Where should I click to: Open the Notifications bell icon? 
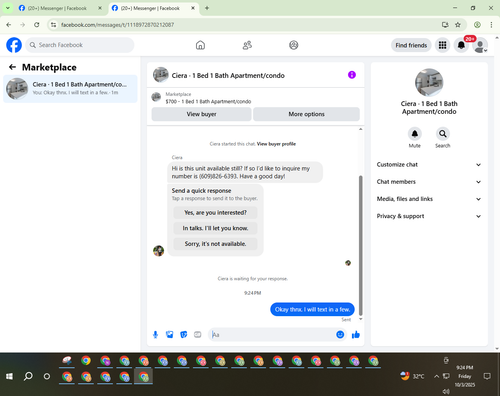461,45
